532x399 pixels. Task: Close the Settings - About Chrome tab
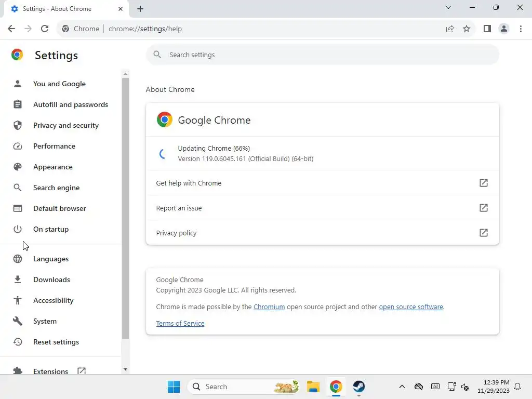click(121, 9)
